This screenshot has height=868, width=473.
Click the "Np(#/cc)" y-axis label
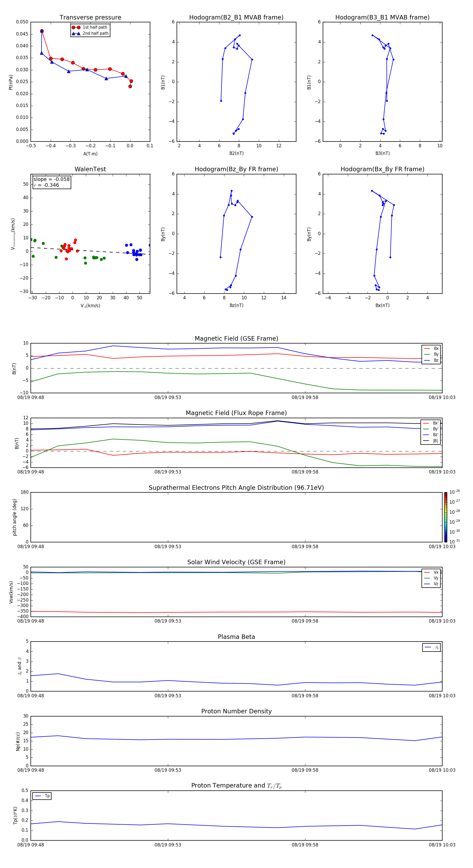click(x=18, y=741)
